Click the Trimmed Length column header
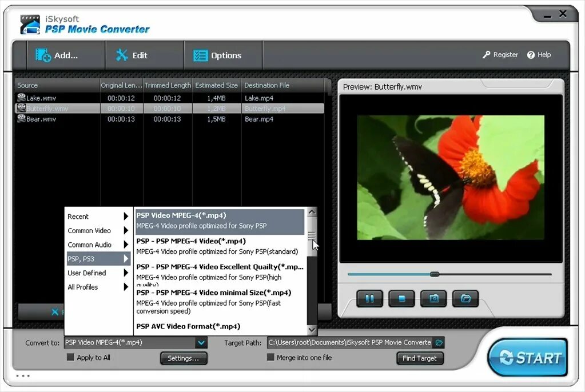Image resolution: width=585 pixels, height=392 pixels. click(x=168, y=85)
